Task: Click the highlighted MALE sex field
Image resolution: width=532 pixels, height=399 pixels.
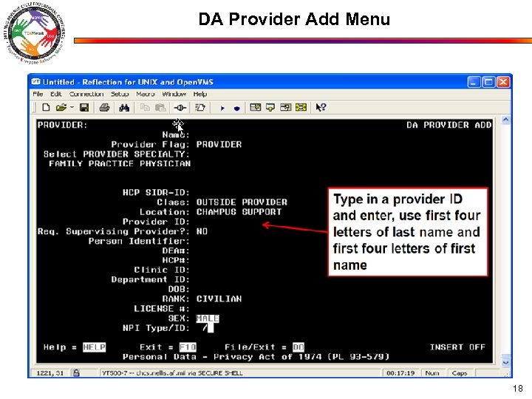Action: [x=208, y=318]
